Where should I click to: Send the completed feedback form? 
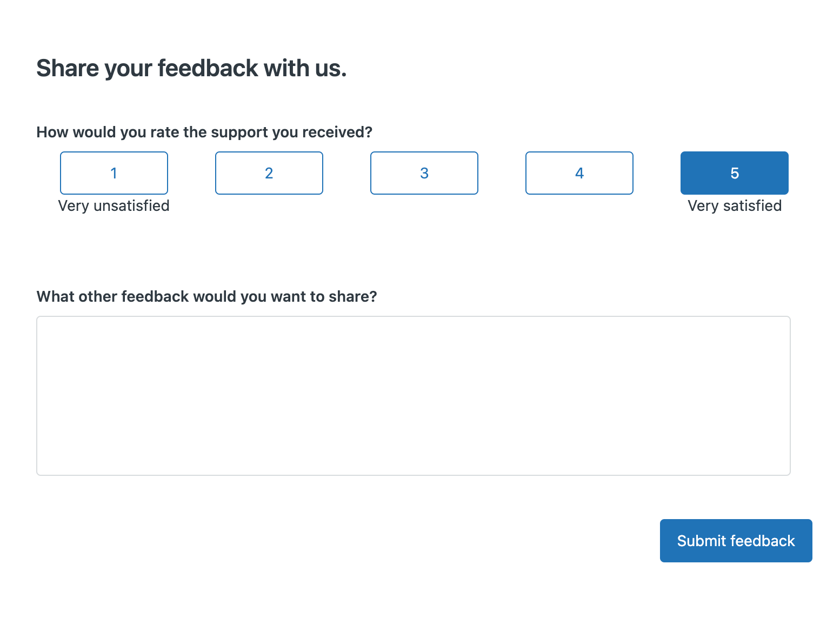(736, 541)
